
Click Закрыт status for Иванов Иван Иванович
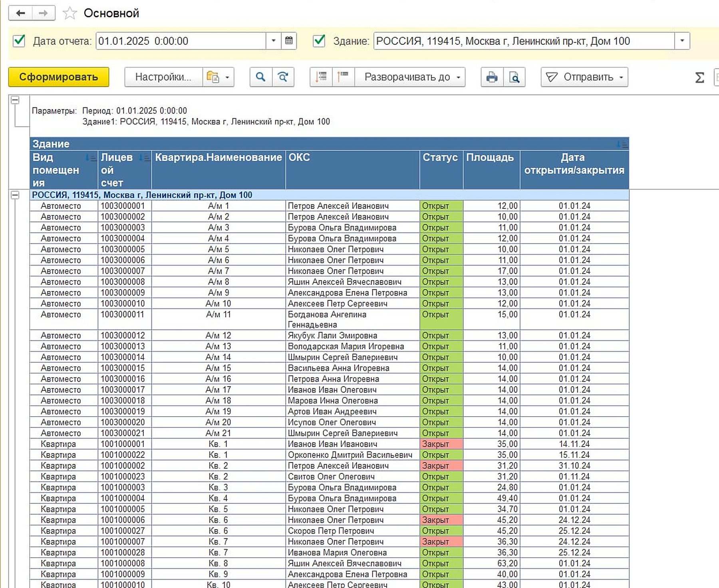coord(441,444)
